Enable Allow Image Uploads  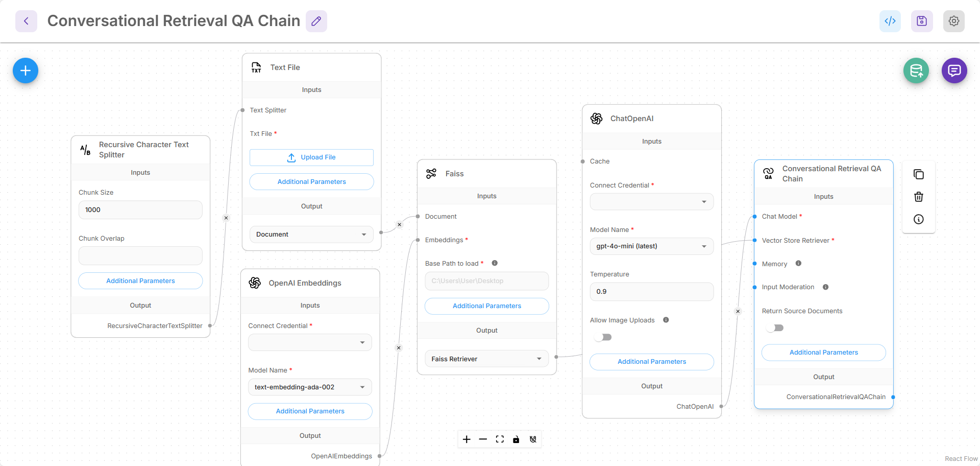pos(603,337)
